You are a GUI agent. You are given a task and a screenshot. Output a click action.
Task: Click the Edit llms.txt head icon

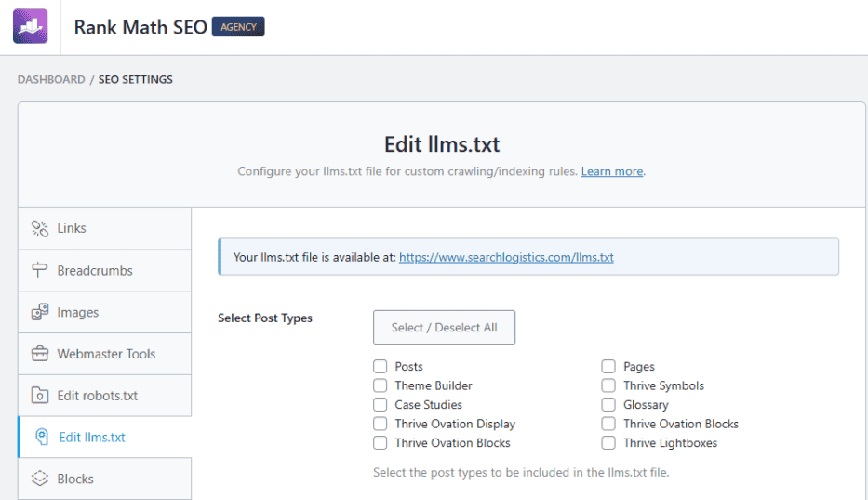[42, 437]
